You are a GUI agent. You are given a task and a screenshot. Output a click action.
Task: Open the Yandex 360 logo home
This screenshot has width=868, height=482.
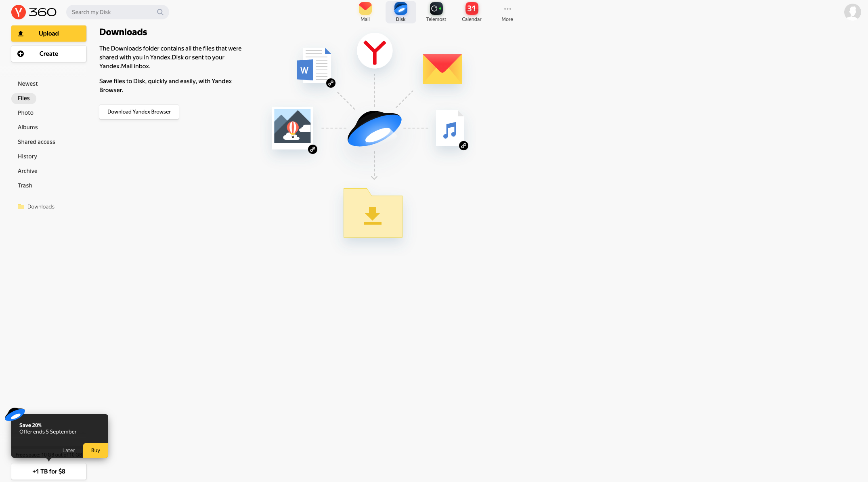34,12
